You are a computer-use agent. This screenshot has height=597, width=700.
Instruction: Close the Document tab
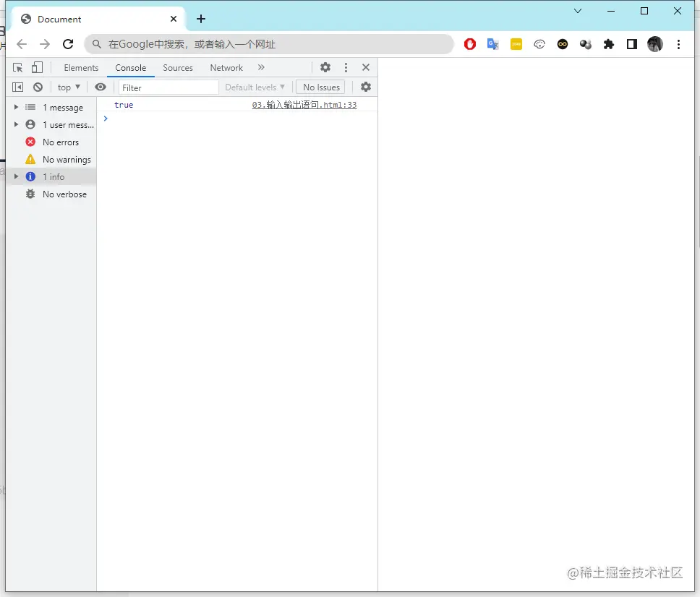click(174, 19)
